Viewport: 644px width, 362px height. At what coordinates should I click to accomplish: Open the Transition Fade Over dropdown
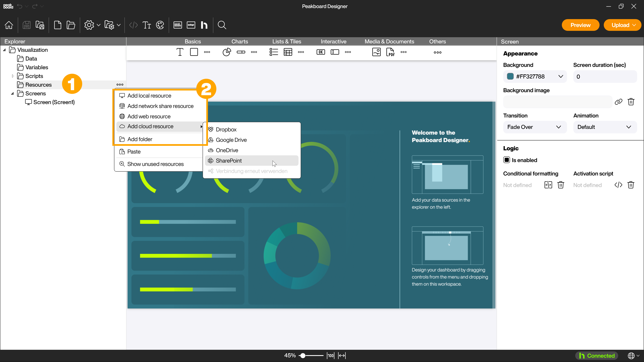(x=535, y=127)
